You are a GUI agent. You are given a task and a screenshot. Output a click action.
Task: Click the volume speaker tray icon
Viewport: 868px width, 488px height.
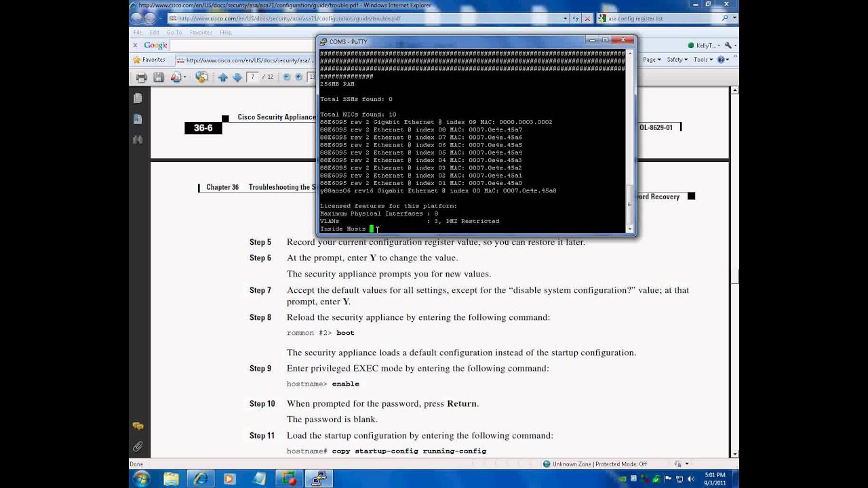[692, 479]
